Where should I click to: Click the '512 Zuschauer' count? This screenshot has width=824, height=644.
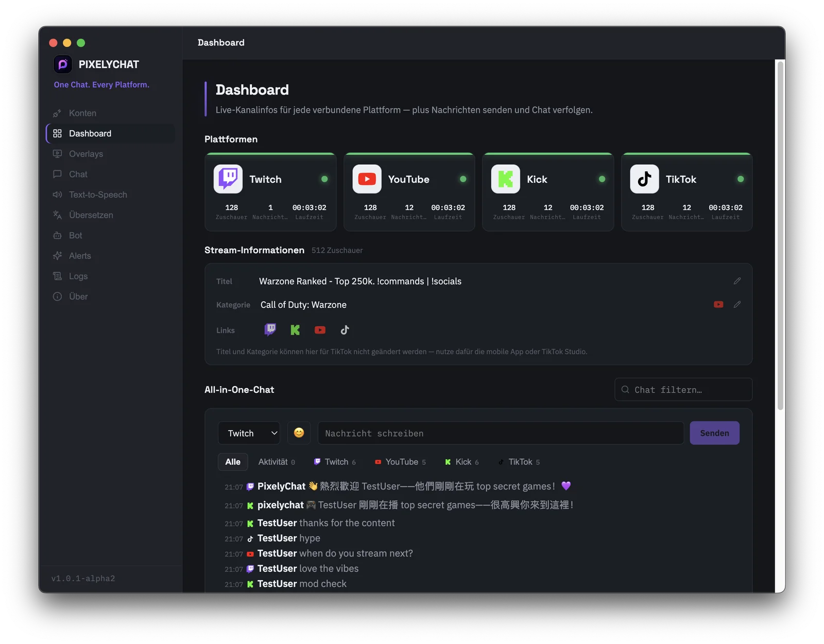tap(337, 250)
